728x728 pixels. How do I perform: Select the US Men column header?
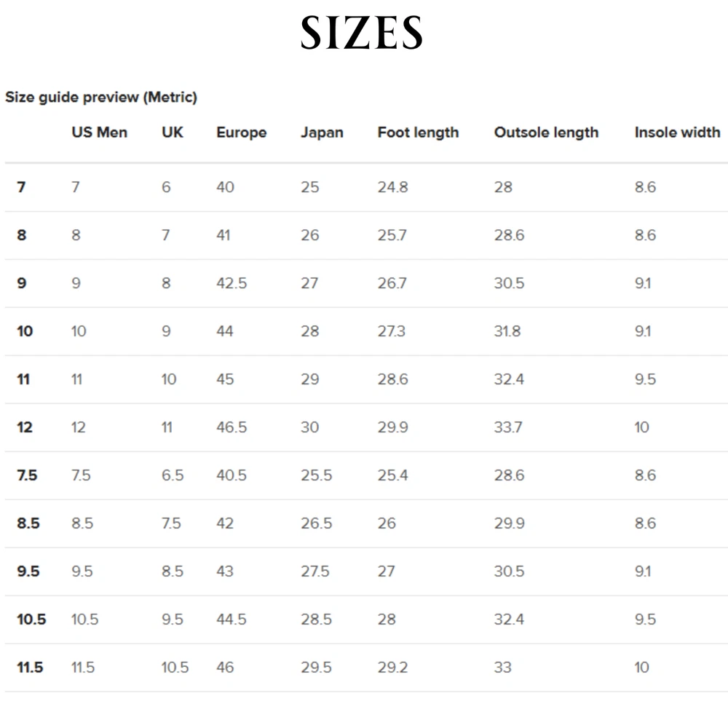click(x=99, y=132)
